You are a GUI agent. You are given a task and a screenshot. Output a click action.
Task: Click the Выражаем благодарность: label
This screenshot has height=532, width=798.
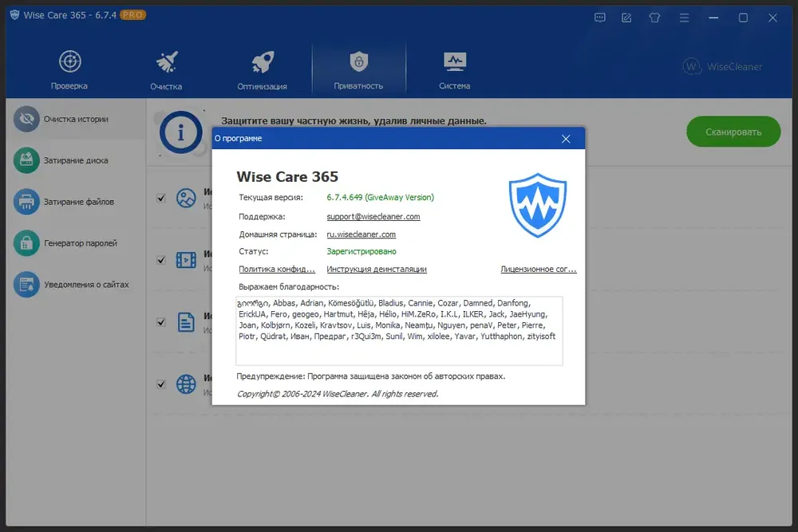[x=289, y=287]
